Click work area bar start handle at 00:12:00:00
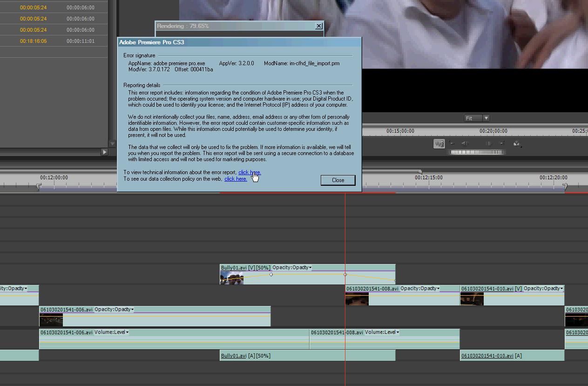This screenshot has width=588, height=386. point(39,186)
